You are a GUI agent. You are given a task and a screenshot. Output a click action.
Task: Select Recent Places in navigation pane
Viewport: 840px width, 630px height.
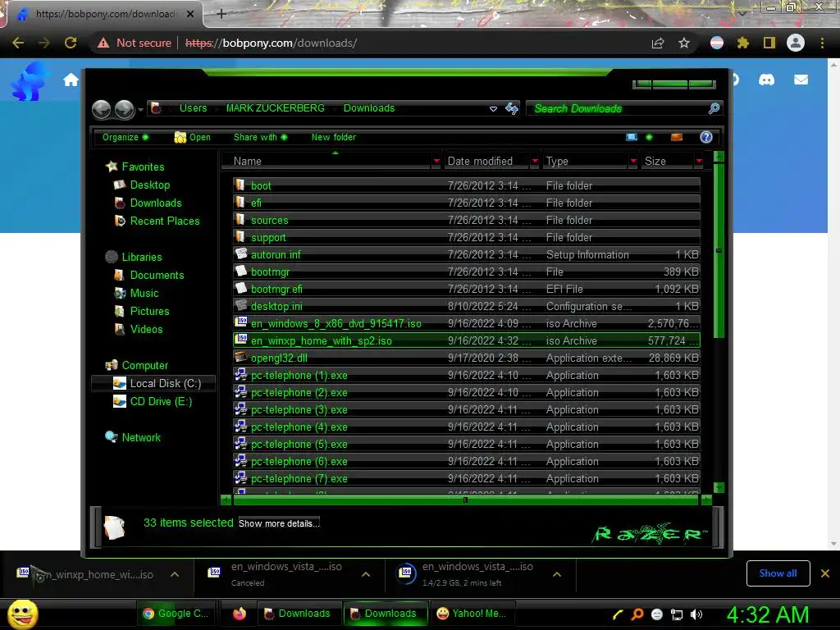tap(157, 221)
